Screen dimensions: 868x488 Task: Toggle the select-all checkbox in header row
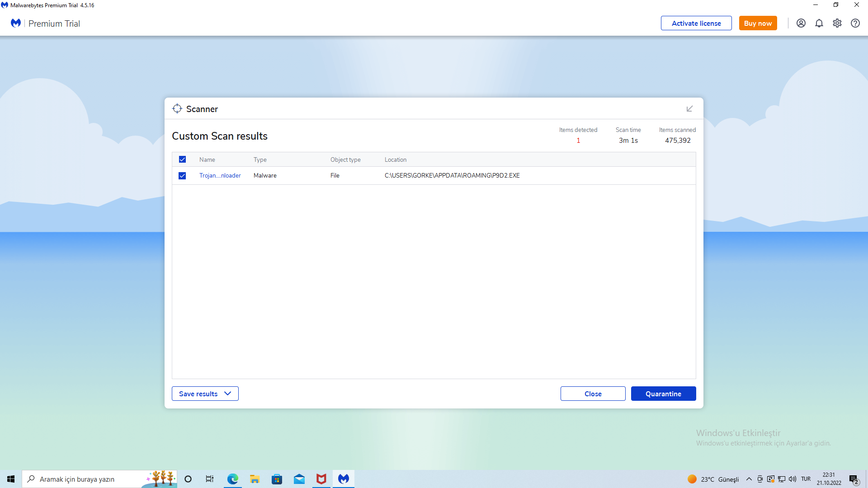[x=182, y=160]
